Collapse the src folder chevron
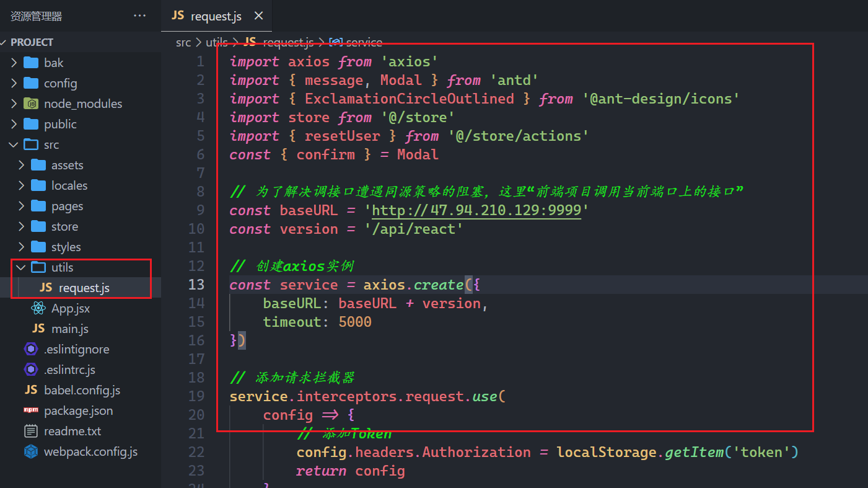The height and width of the screenshot is (488, 868). (14, 144)
